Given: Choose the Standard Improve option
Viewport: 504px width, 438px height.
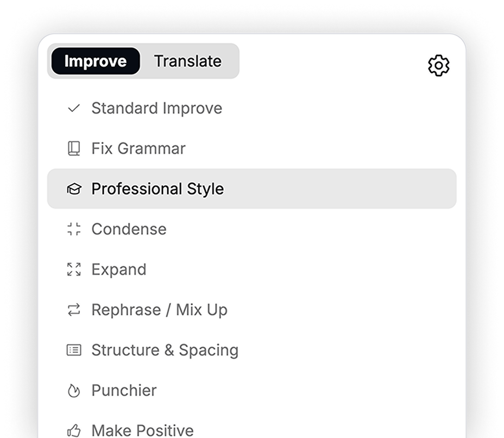Looking at the screenshot, I should coord(156,108).
